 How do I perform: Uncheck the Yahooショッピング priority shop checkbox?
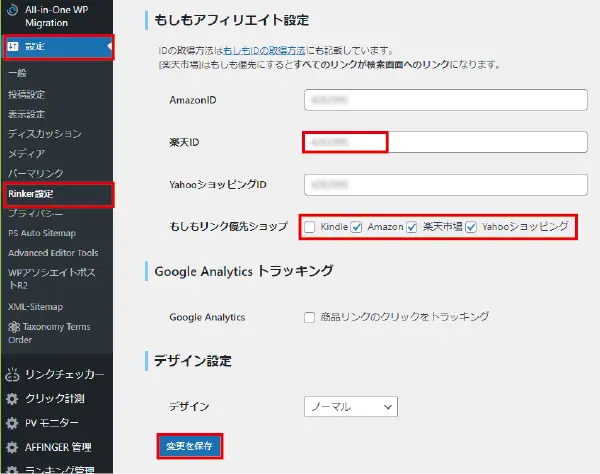click(471, 227)
